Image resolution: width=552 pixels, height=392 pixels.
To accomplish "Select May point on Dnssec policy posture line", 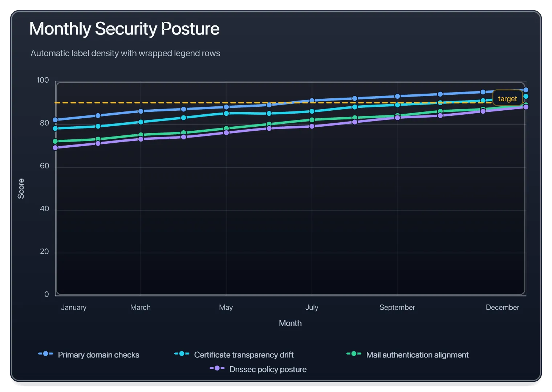I will coord(226,133).
